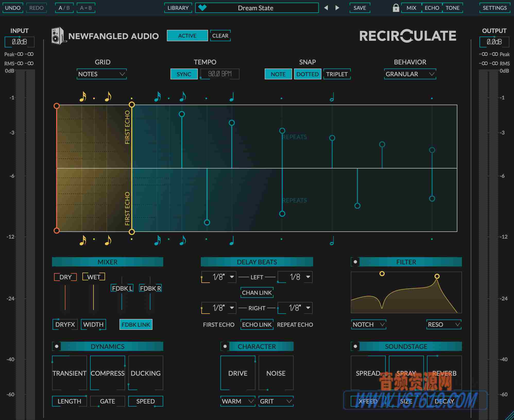Open the BEHAVIOR Granular dropdown
The image size is (514, 420).
point(410,74)
